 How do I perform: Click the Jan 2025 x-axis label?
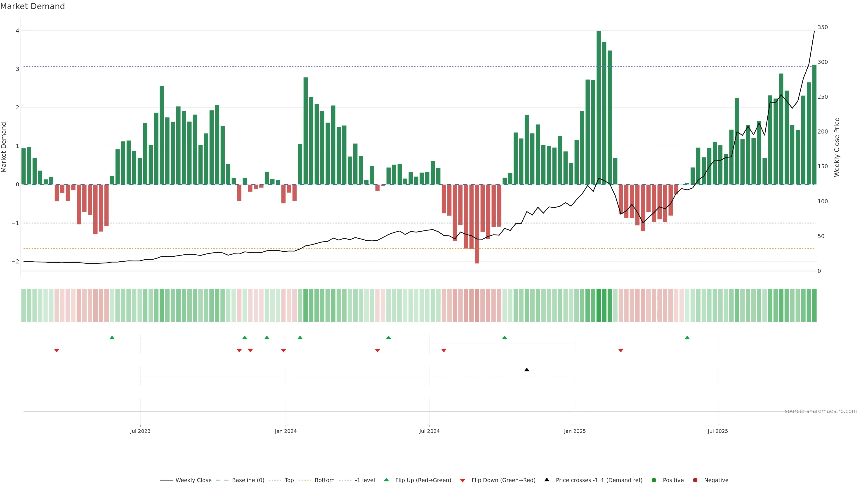575,431
